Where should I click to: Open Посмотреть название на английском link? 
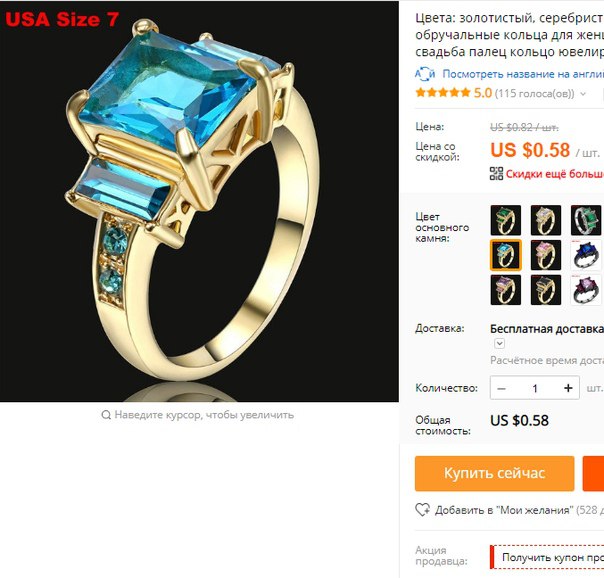[x=523, y=74]
